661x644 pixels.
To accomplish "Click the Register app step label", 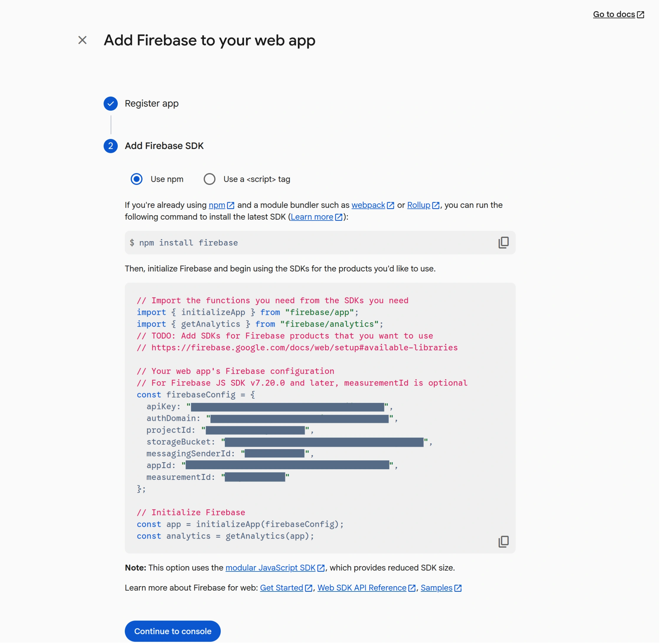I will (x=152, y=104).
